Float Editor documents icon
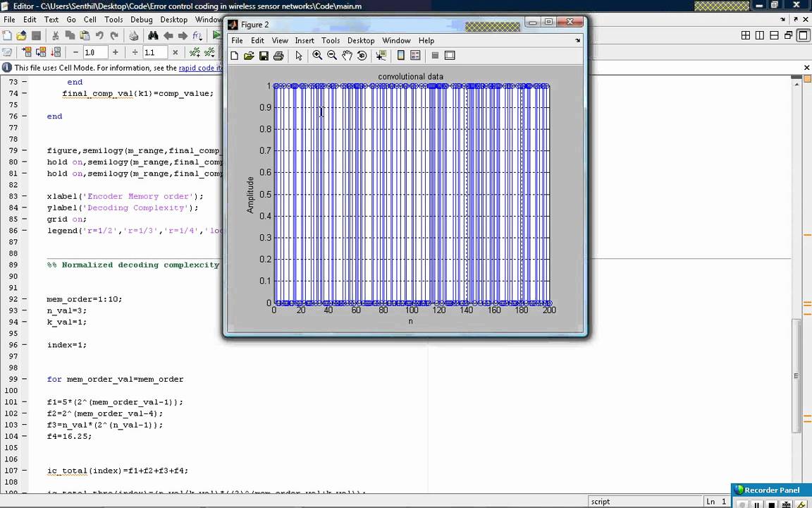 pos(788,35)
